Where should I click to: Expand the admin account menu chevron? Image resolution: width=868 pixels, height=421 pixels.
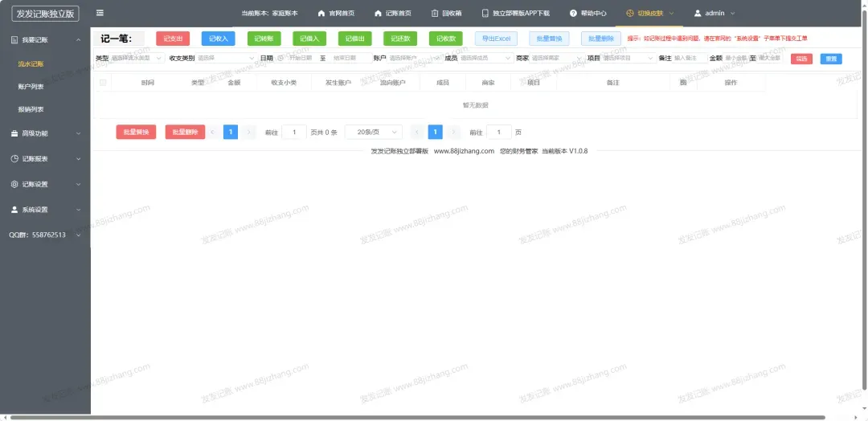733,14
